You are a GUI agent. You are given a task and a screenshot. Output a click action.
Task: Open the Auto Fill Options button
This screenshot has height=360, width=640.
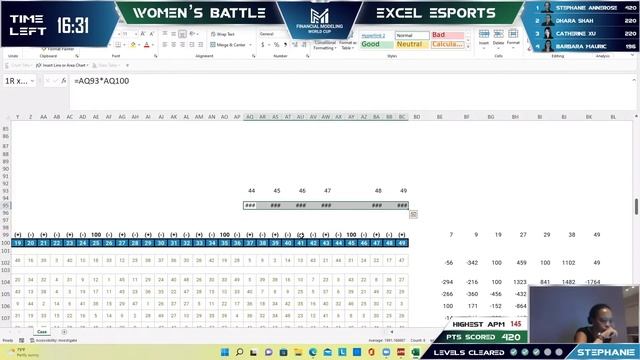[x=413, y=214]
